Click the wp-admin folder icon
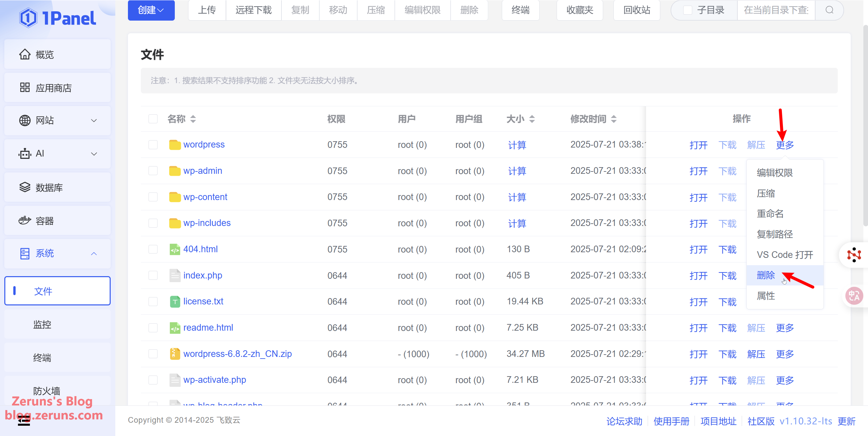This screenshot has width=868, height=436. coord(174,171)
